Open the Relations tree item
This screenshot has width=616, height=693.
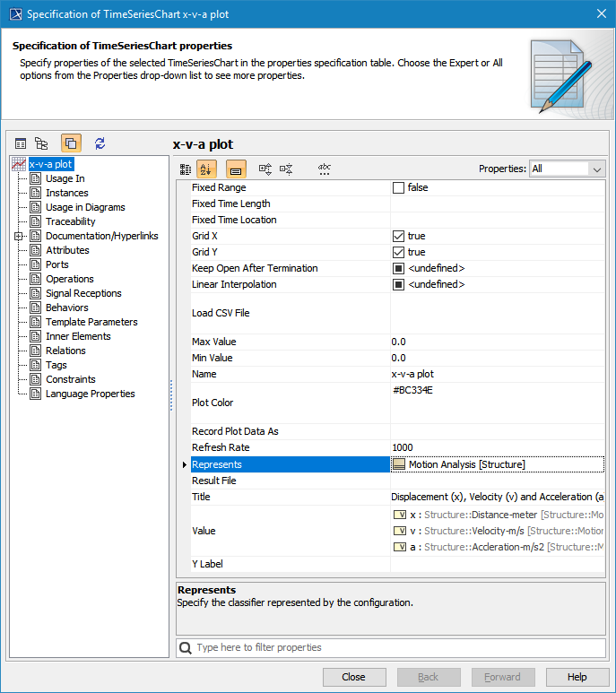(x=65, y=351)
